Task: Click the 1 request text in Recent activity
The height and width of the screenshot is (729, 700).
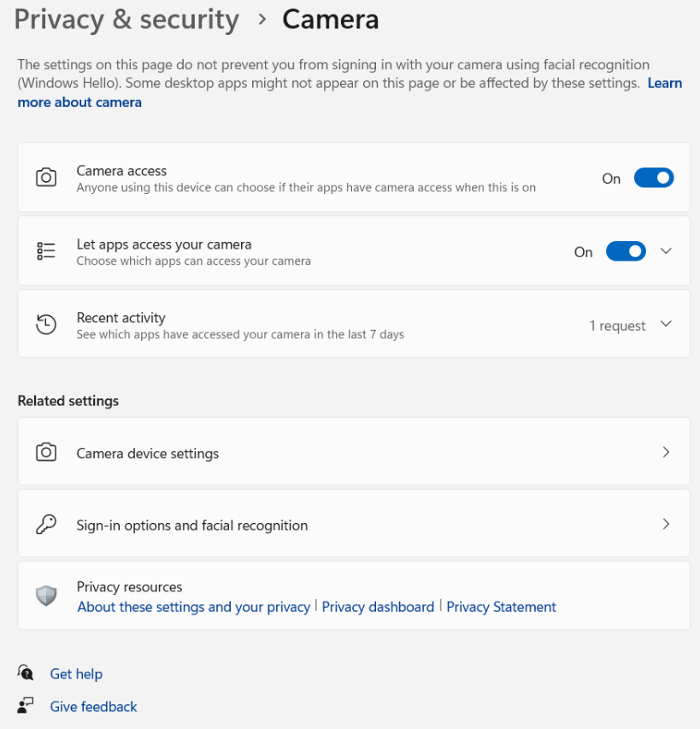Action: point(617,326)
